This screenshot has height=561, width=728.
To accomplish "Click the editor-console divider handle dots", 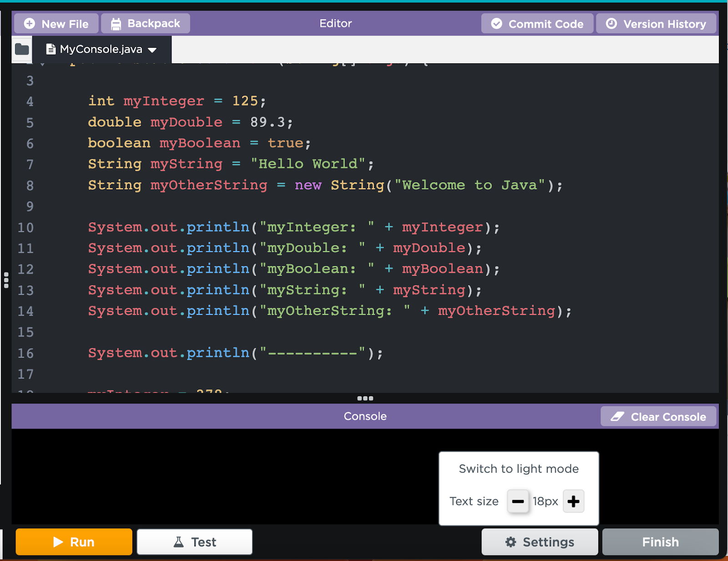I will tap(365, 398).
